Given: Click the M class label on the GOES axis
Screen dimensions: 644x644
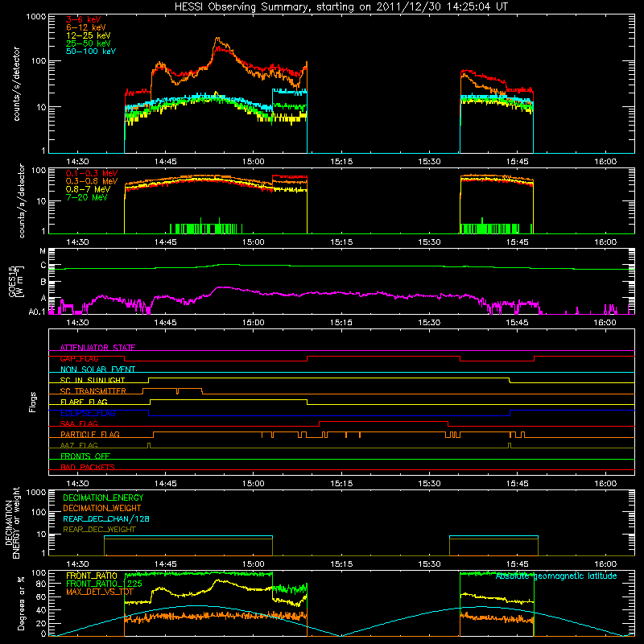Looking at the screenshot, I should (x=43, y=251).
